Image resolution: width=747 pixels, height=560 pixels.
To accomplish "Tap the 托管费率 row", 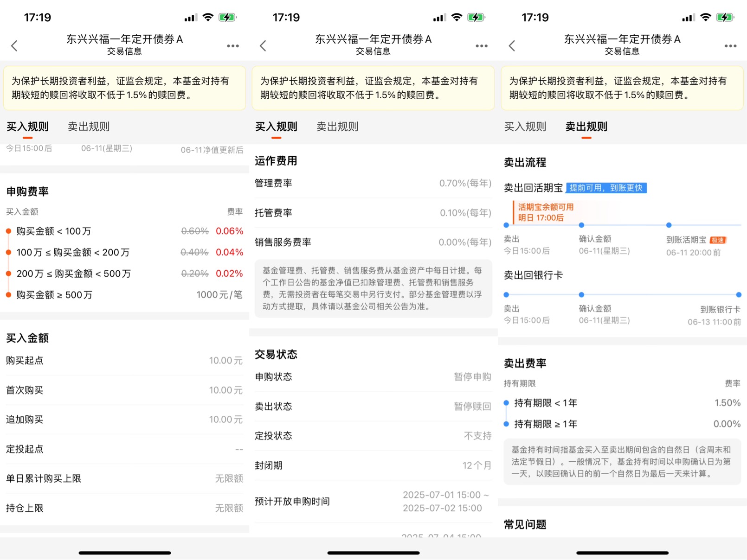I will point(373,213).
